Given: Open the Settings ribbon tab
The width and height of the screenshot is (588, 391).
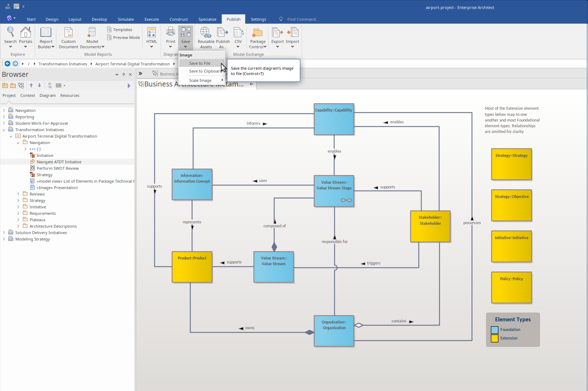Looking at the screenshot, I should (x=258, y=19).
